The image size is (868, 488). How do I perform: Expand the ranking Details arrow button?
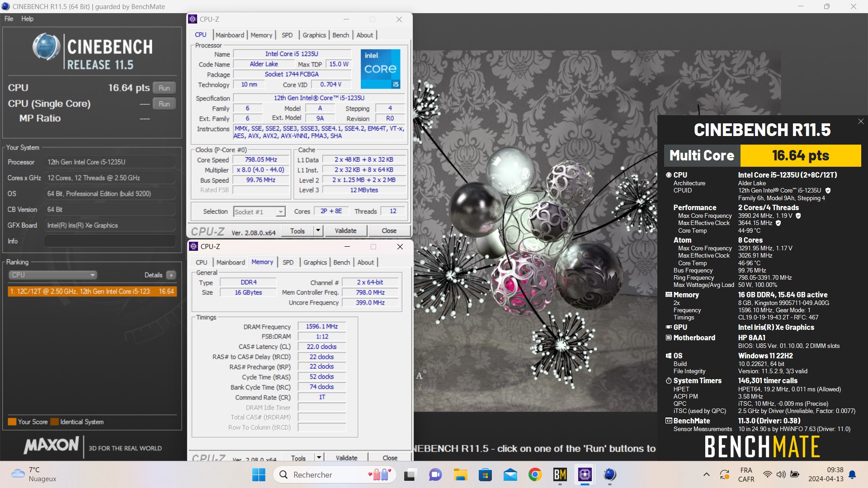(171, 275)
